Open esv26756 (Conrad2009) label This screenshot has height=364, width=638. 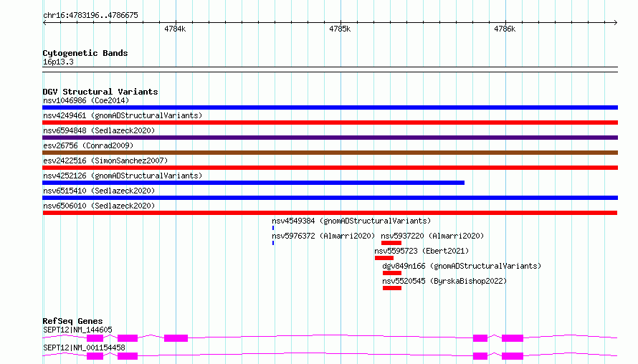coord(88,145)
